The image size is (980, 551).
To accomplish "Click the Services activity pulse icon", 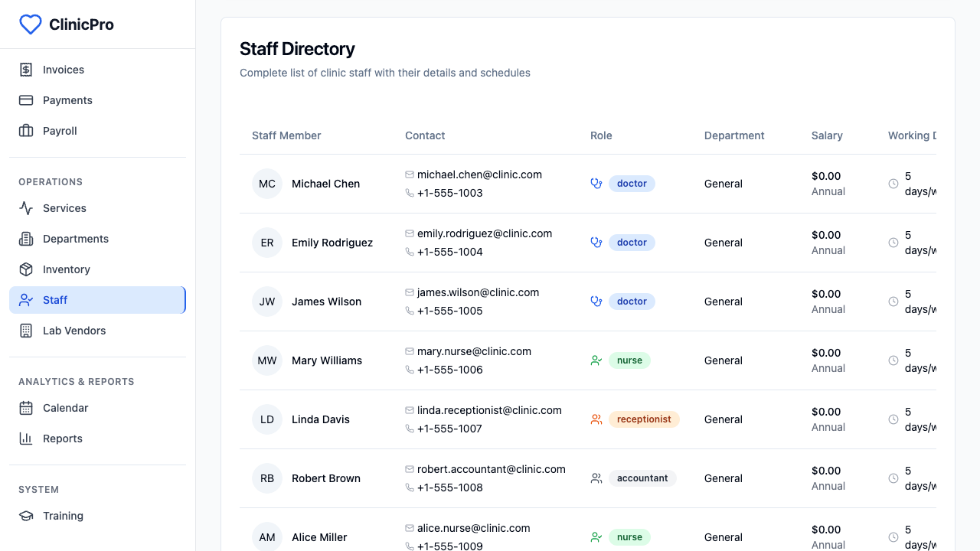I will 26,208.
